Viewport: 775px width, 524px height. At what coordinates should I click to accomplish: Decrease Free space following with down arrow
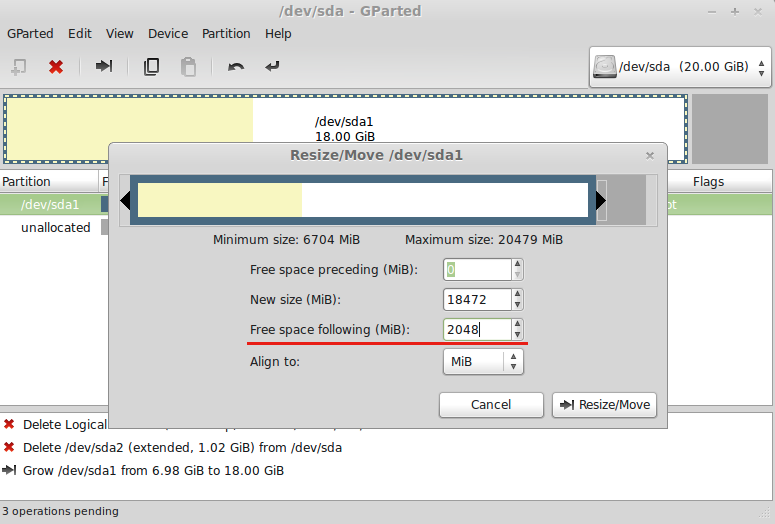point(517,335)
